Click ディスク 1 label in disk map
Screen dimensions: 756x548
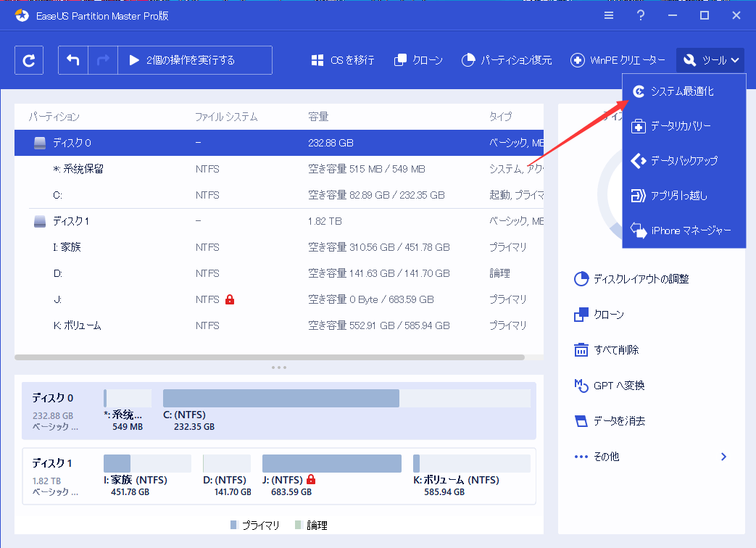click(52, 463)
